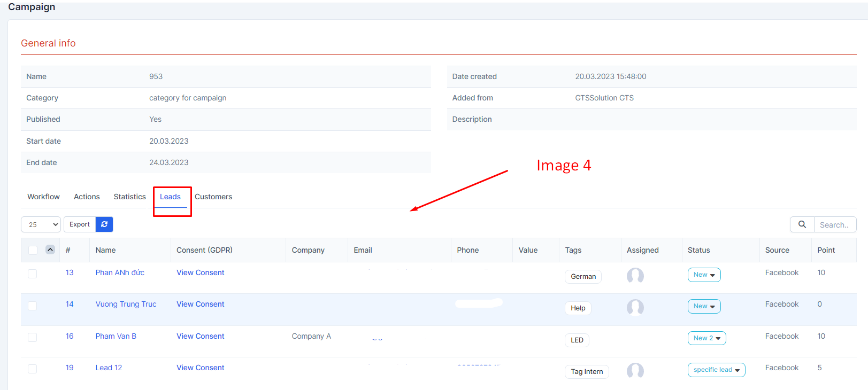868x390 pixels.
Task: Open assigned avatar for Lead 12
Action: click(x=635, y=371)
